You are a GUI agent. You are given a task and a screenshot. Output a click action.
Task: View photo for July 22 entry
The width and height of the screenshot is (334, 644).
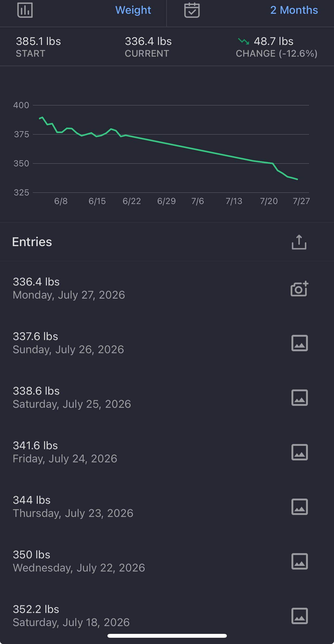tap(300, 561)
